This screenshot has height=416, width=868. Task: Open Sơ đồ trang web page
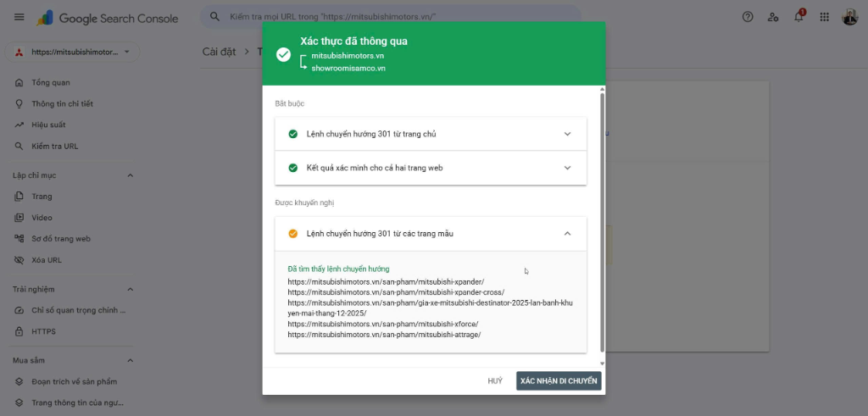click(x=61, y=239)
